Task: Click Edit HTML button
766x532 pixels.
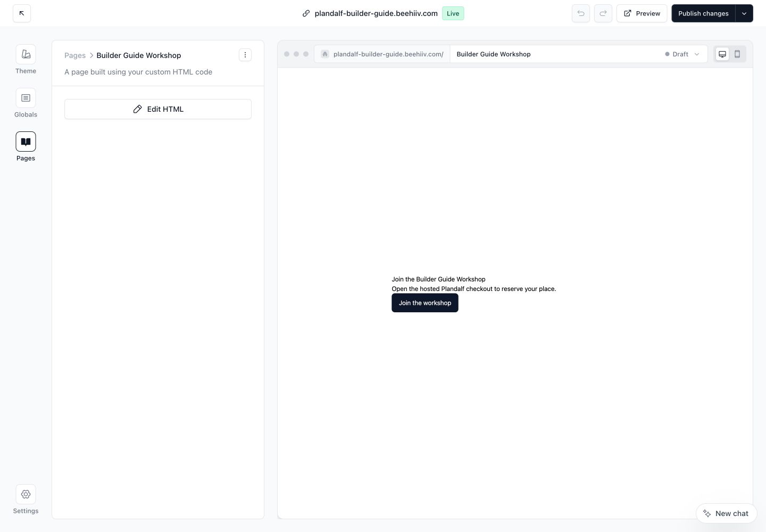Action: point(158,109)
